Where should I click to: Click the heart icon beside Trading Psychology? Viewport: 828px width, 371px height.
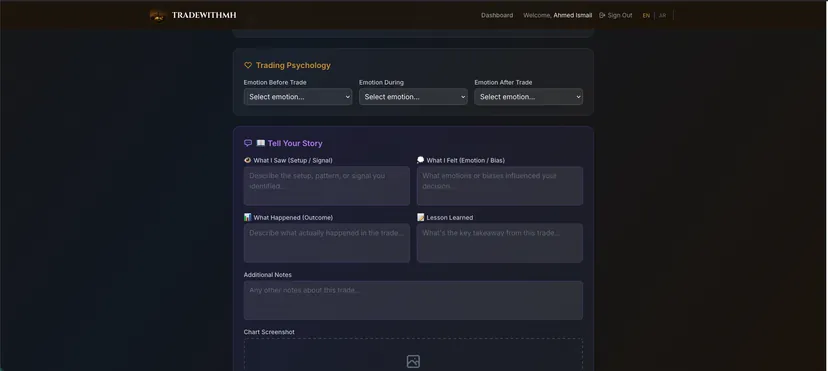point(248,65)
